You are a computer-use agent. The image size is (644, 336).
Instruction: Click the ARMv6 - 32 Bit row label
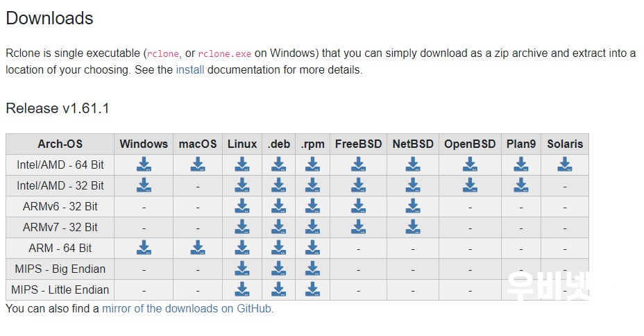coord(60,206)
